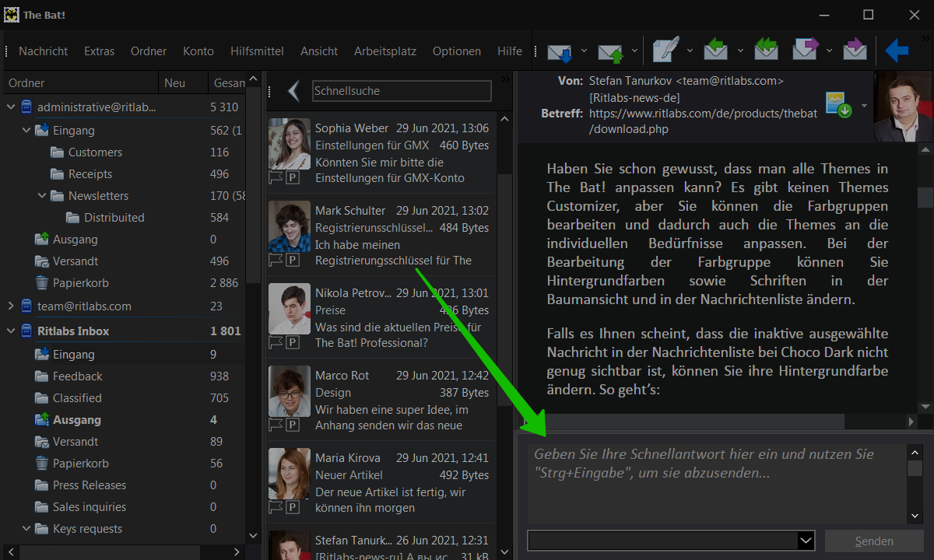The width and height of the screenshot is (934, 560).
Task: Collapse the Ritlabs Inbox account
Action: (x=11, y=331)
